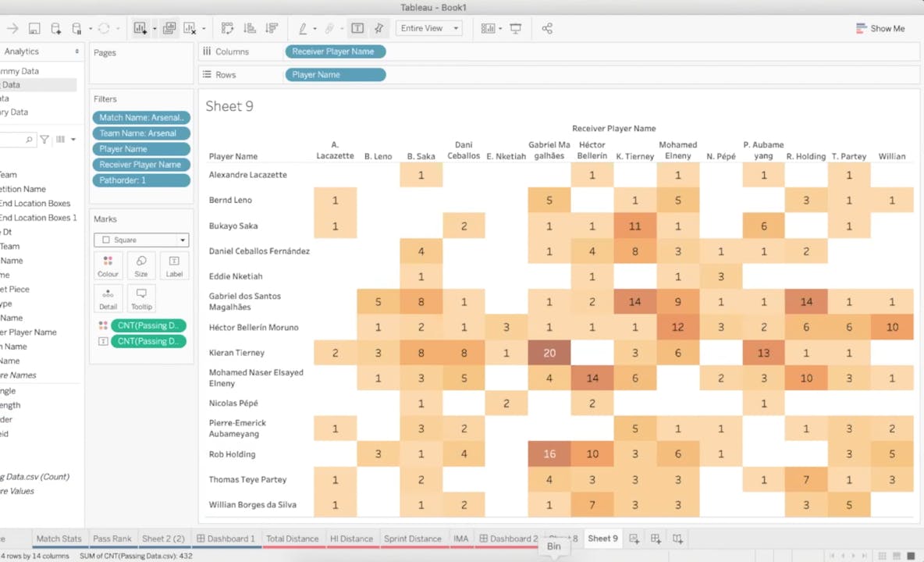Open the Size shelf on the Marks card
Screen dimensions: 924x562
point(140,269)
